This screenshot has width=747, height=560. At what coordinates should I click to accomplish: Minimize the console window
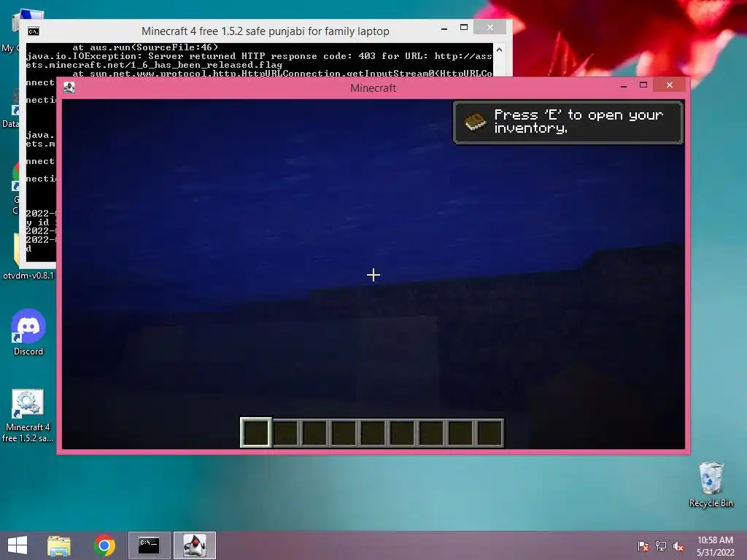(444, 28)
